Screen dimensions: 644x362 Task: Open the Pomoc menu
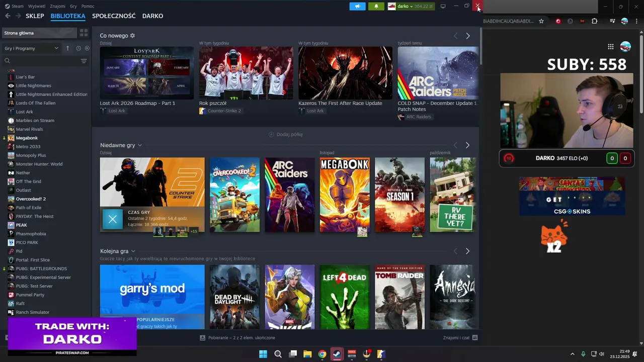[88, 6]
